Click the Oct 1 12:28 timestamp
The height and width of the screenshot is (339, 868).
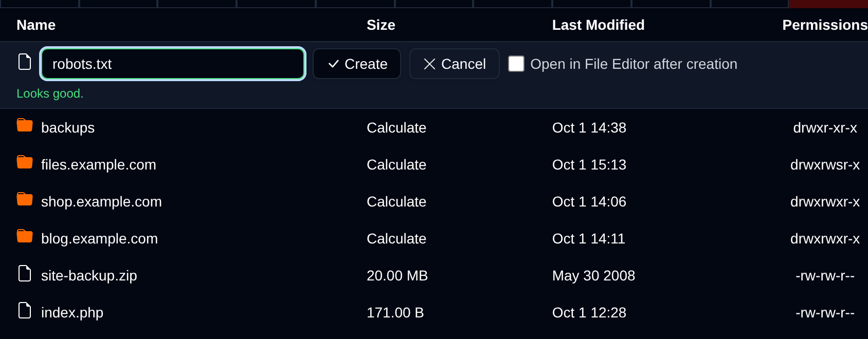[x=589, y=313]
